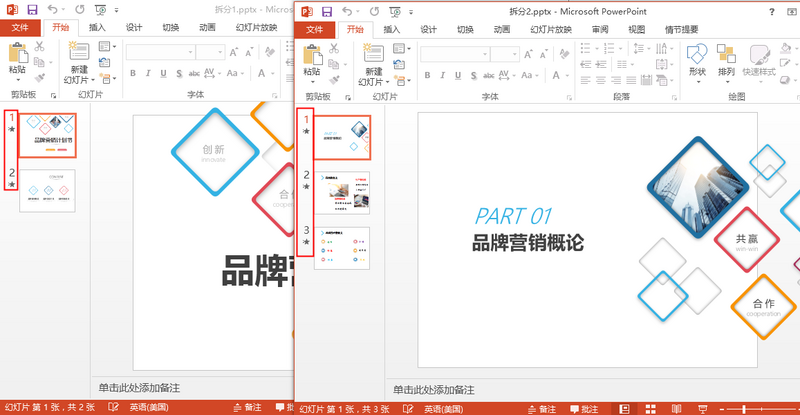
Task: Click the zoom slider handle in 拆分2 status bar
Action: point(744,409)
